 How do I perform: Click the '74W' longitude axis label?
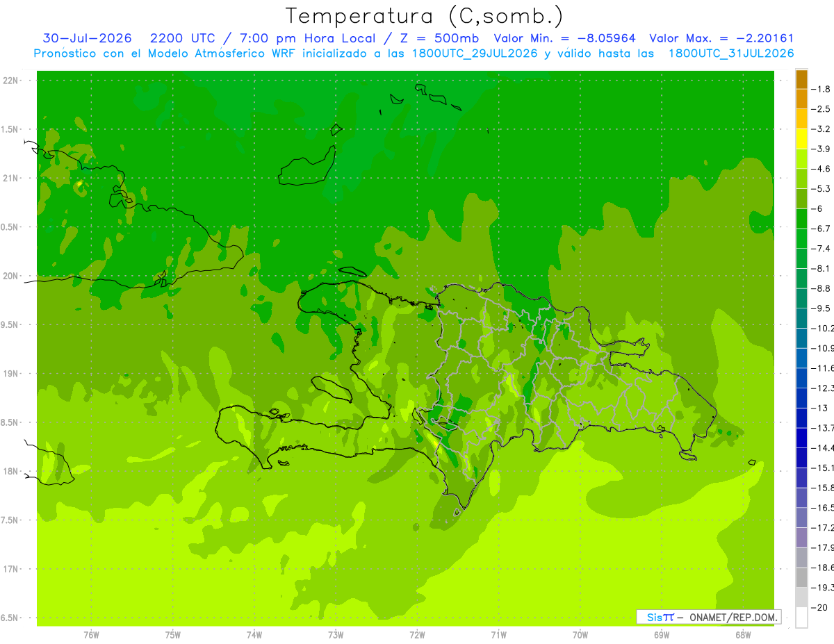[x=254, y=635]
